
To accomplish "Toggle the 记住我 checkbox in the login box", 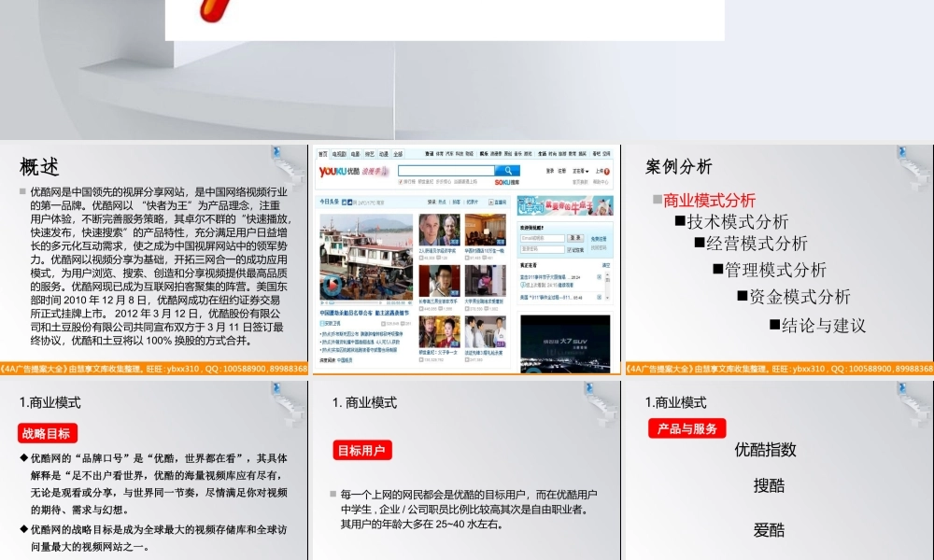I will (569, 250).
